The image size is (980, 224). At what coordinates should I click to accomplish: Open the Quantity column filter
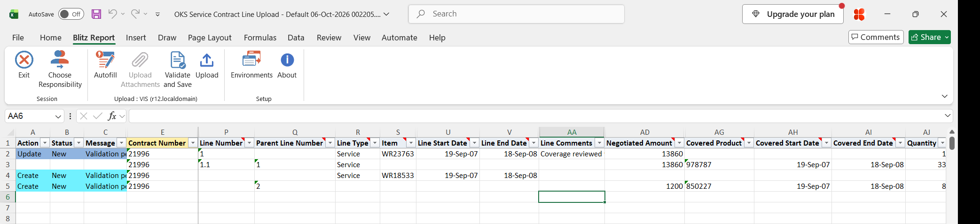point(942,143)
